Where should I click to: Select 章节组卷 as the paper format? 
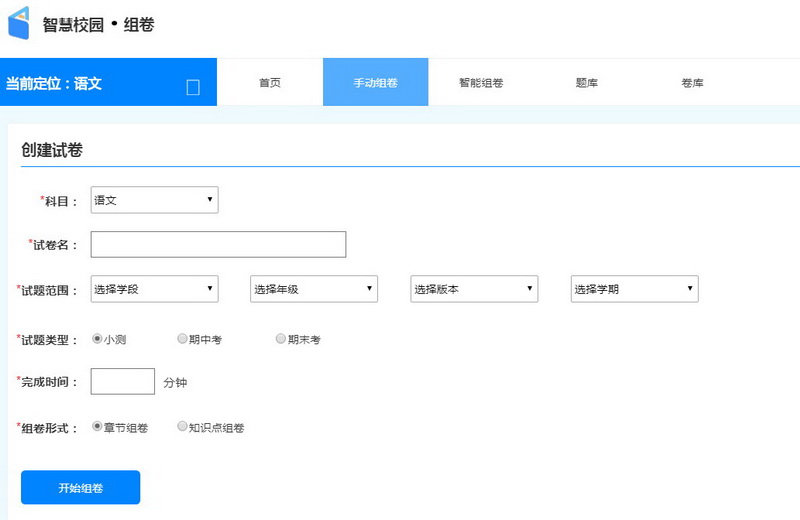pyautogui.click(x=97, y=426)
